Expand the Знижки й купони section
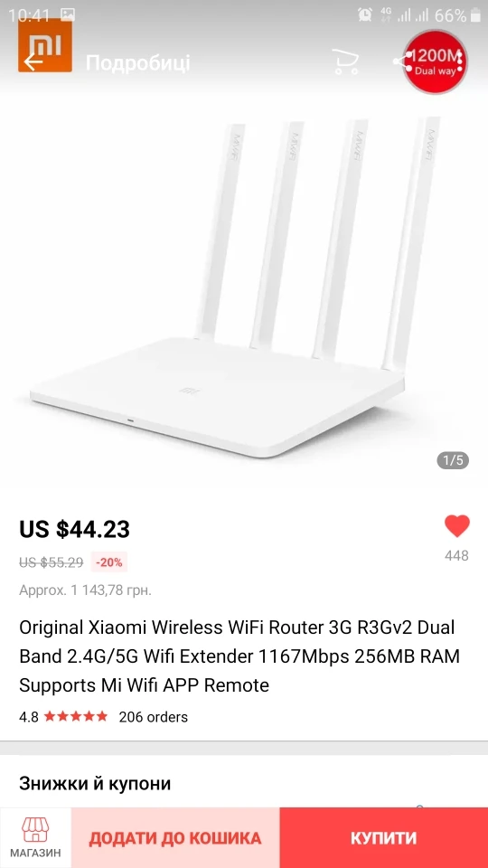 point(244,783)
